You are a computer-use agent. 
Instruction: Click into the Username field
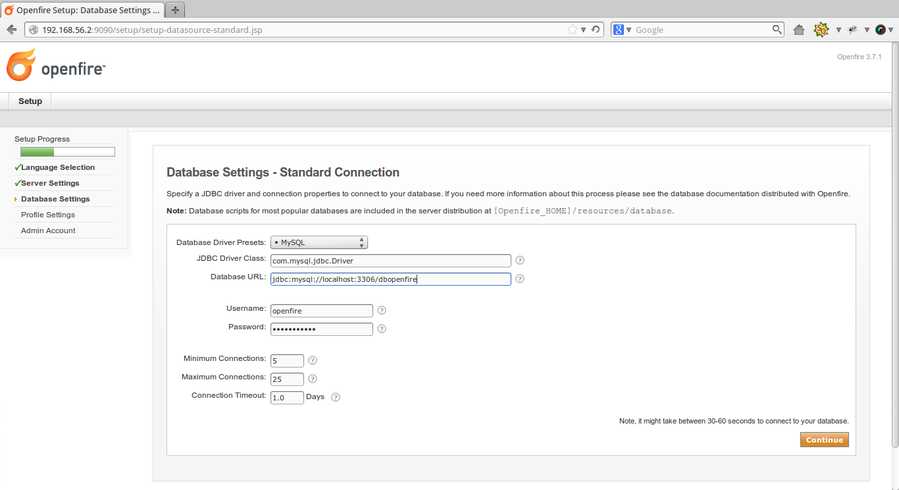(322, 311)
